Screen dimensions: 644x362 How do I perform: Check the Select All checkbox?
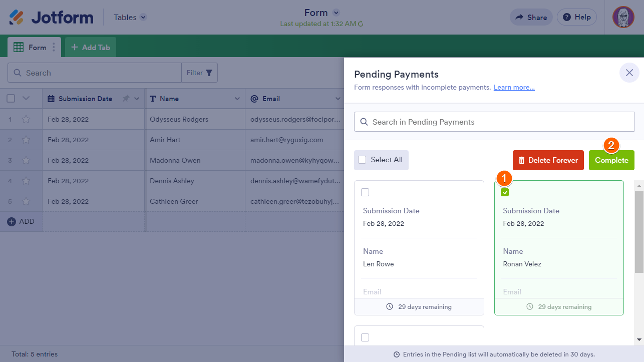tap(362, 160)
